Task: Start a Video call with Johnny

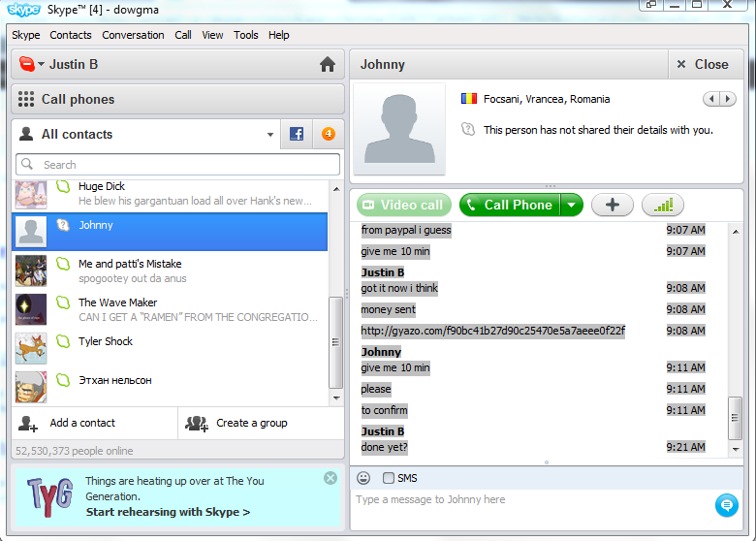Action: click(x=404, y=205)
